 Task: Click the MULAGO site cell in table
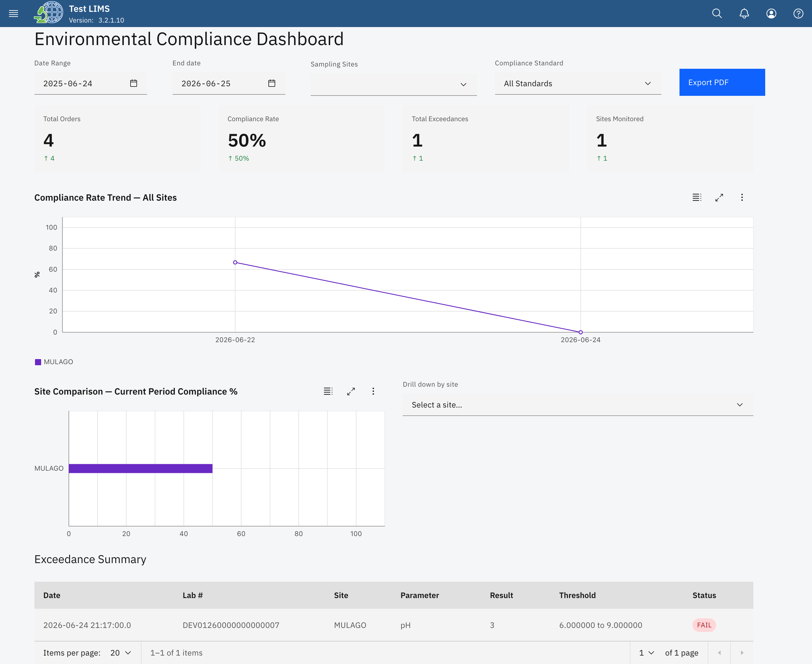(x=350, y=625)
